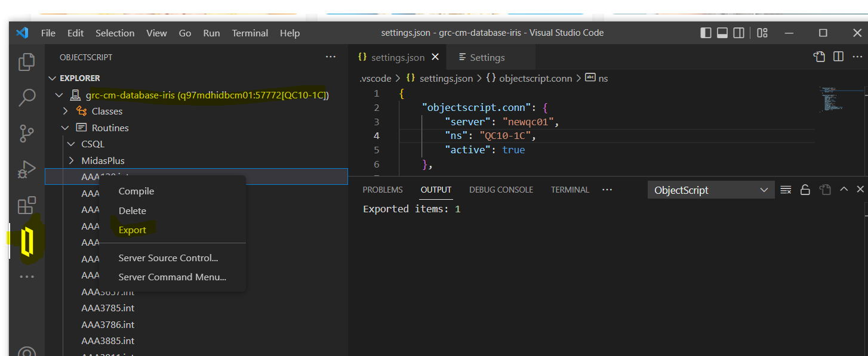Clear the Output panel contents

click(x=785, y=189)
